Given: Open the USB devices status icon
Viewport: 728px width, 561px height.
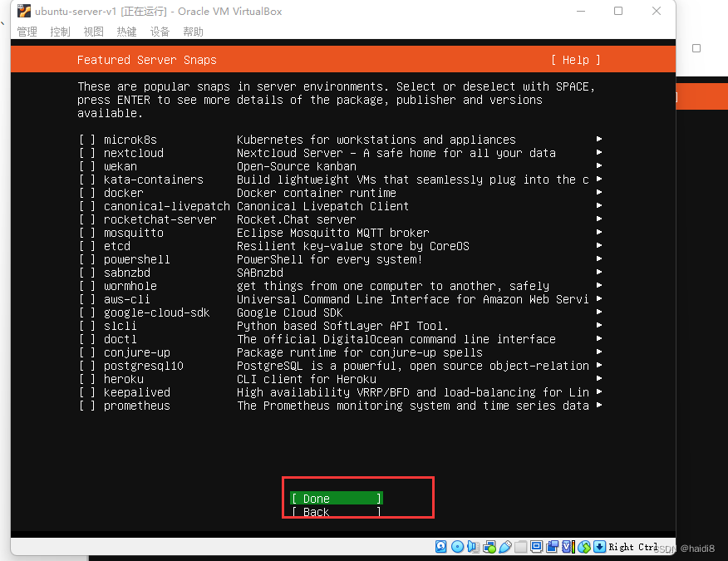Looking at the screenshot, I should tap(505, 547).
